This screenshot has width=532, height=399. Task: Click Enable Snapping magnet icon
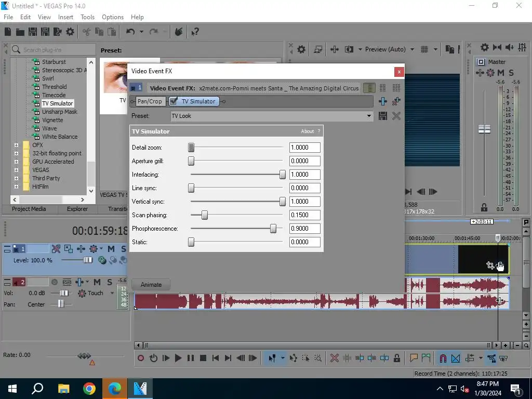[443, 358]
